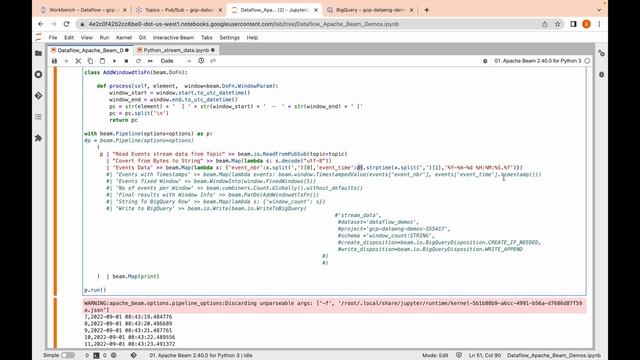Open the file browser sidebar
The height and width of the screenshot is (360, 640).
[38, 53]
